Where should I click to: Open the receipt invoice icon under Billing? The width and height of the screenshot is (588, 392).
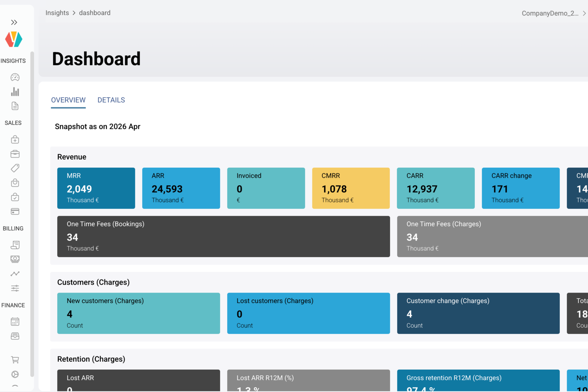[15, 245]
